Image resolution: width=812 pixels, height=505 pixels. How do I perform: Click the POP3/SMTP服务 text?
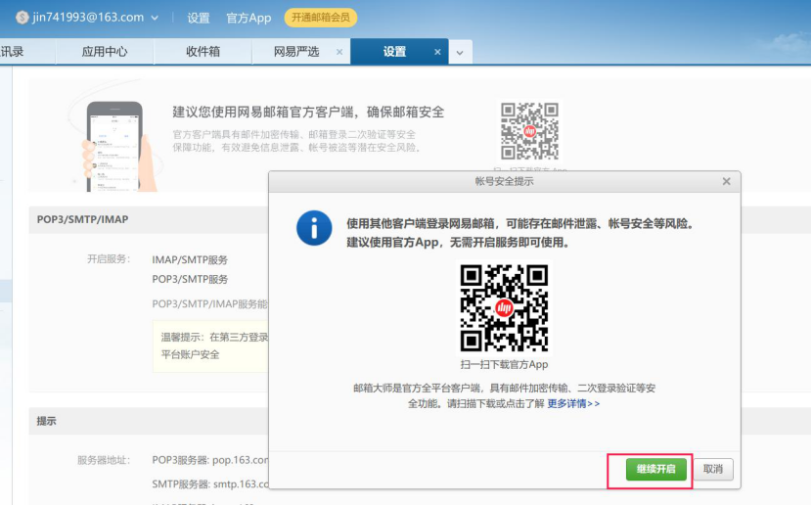coord(190,279)
